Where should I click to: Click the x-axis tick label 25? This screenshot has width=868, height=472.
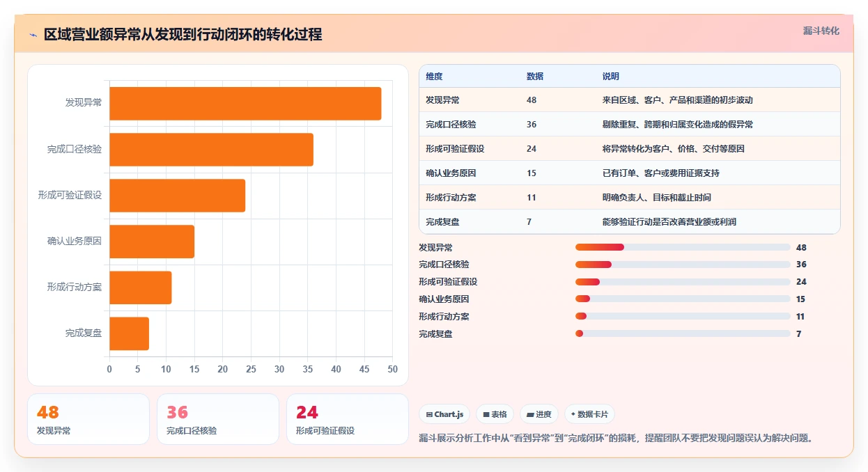[x=251, y=369]
